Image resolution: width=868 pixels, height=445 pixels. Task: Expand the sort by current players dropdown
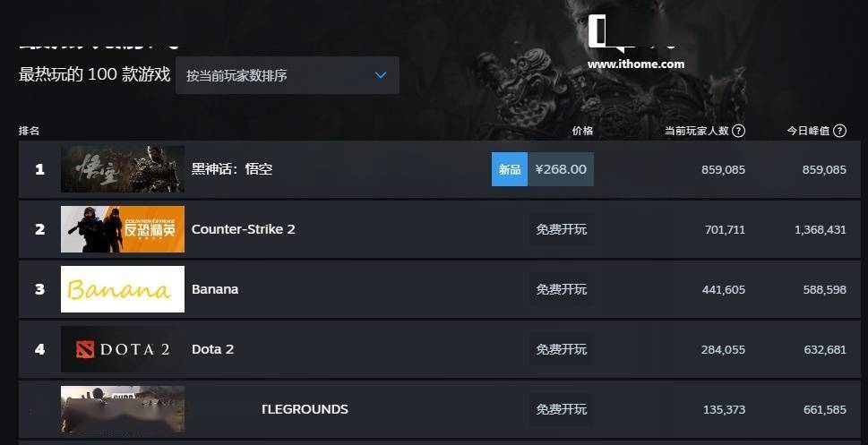288,75
